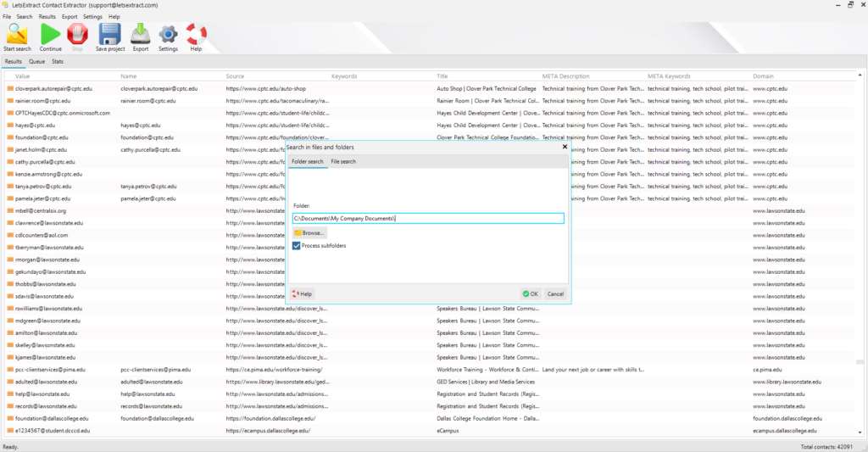Click domain ce.pima.edu
868x452 pixels.
click(767, 370)
